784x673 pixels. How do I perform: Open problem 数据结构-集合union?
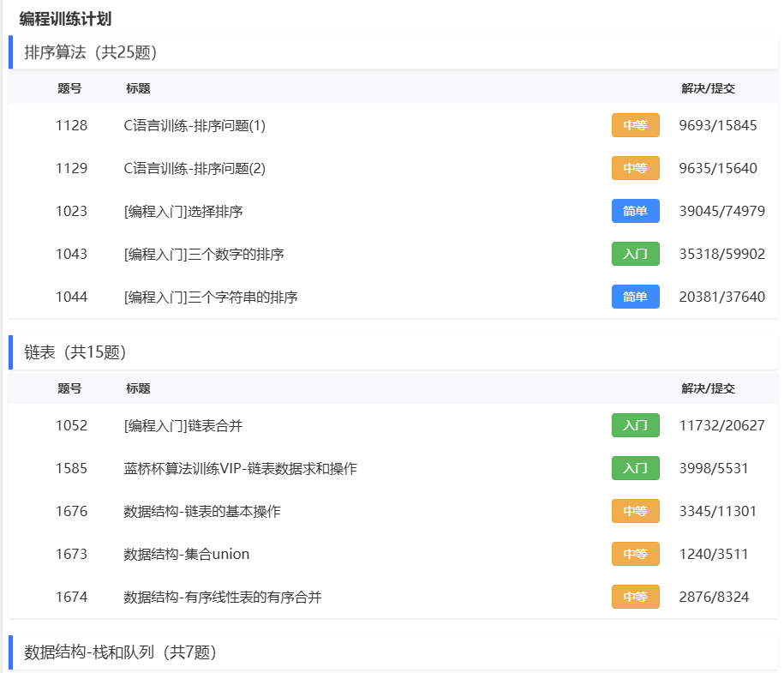point(187,555)
